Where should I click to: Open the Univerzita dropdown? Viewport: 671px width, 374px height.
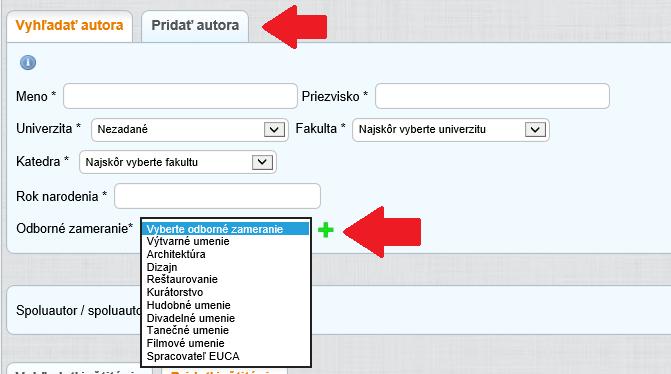tap(190, 129)
